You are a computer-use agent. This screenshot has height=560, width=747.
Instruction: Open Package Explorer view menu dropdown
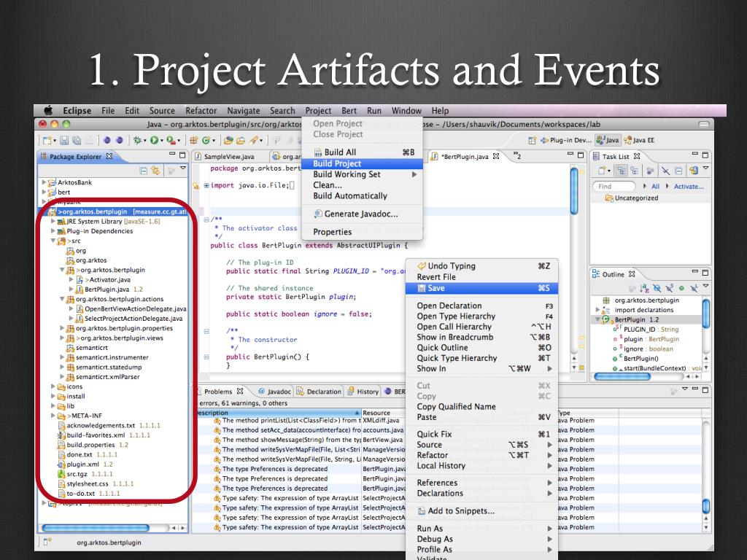pyautogui.click(x=183, y=168)
